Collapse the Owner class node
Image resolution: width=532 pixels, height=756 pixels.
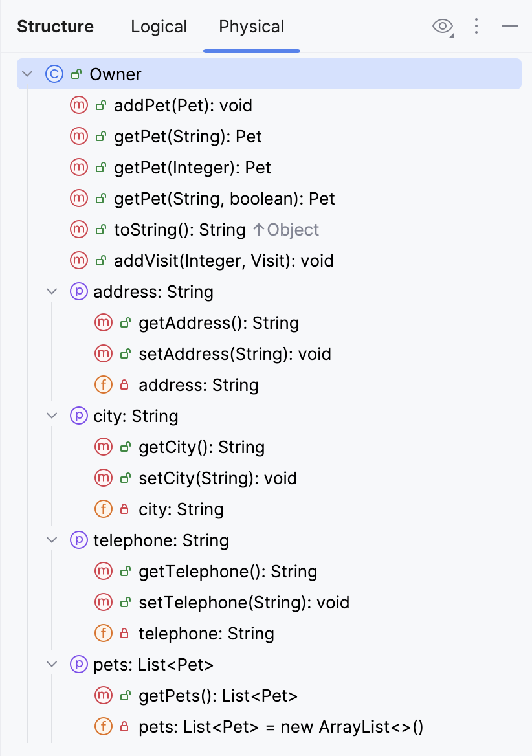[27, 74]
